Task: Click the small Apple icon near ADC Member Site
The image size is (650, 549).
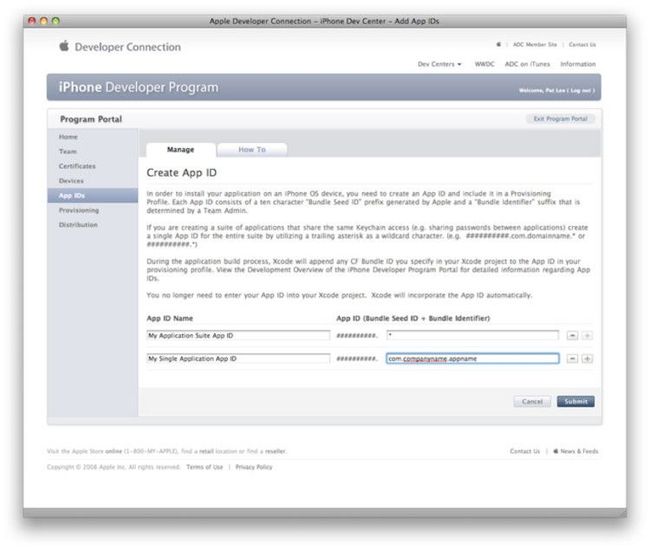Action: pyautogui.click(x=499, y=44)
